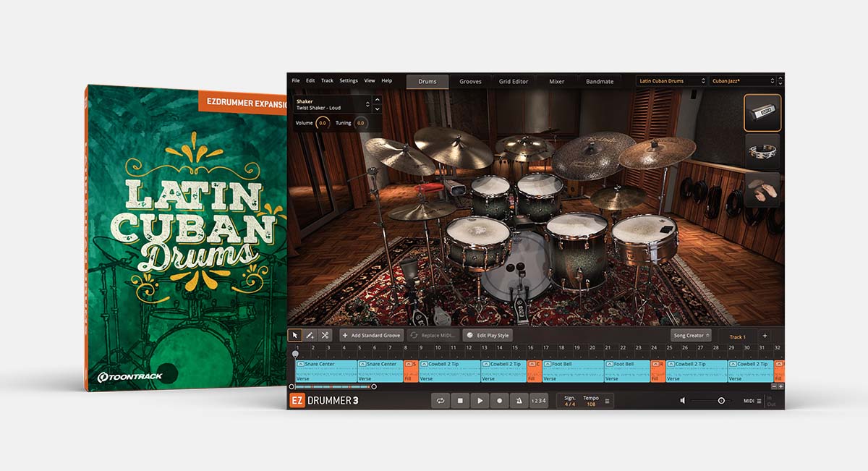
Task: Open the File menu
Action: pos(296,80)
